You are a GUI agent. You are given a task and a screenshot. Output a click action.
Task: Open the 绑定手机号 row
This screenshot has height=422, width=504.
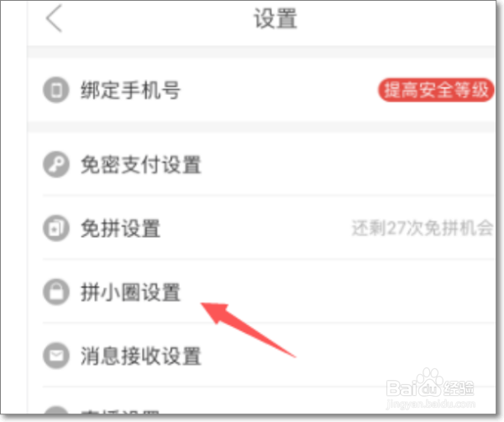(x=261, y=90)
